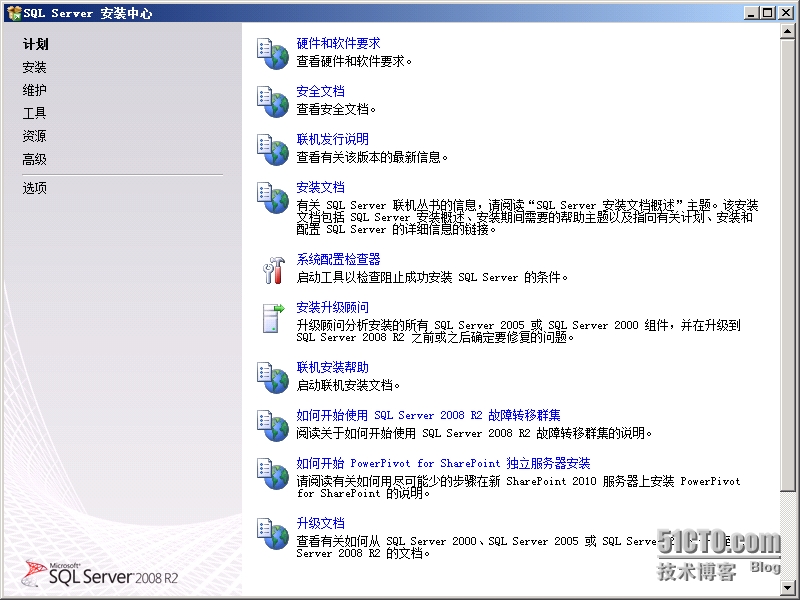Select 计划 in the left navigation
This screenshot has height=600, width=800.
pyautogui.click(x=35, y=44)
